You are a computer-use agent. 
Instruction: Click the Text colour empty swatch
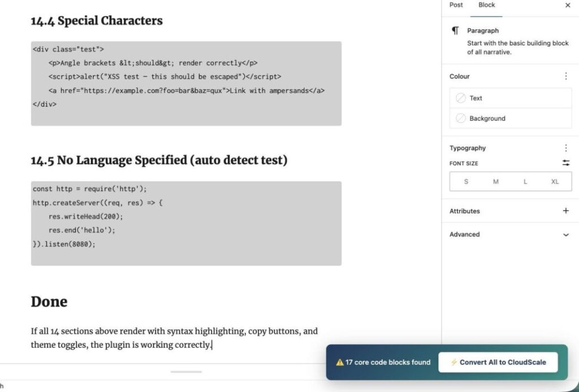tap(461, 98)
